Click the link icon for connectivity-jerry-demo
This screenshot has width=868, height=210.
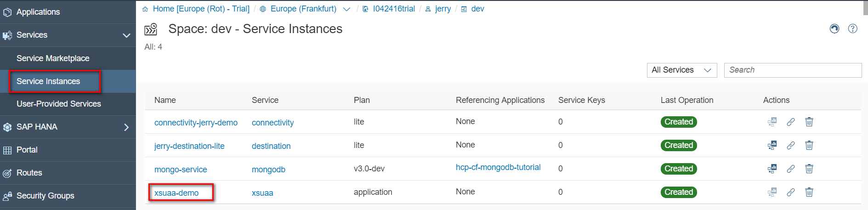(x=790, y=122)
